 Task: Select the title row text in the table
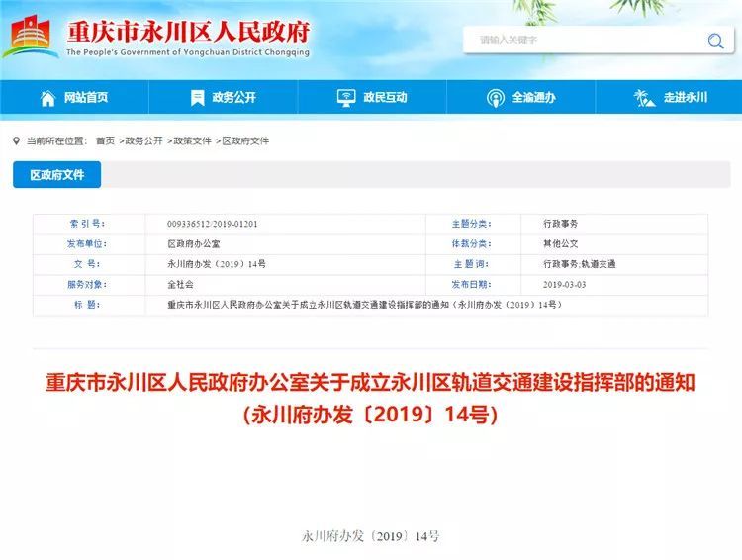click(x=364, y=305)
